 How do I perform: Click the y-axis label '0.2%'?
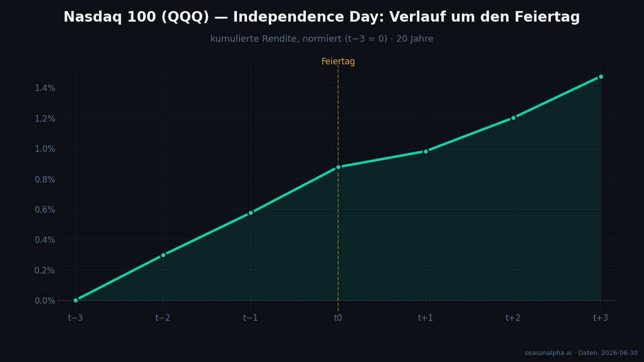(45, 270)
